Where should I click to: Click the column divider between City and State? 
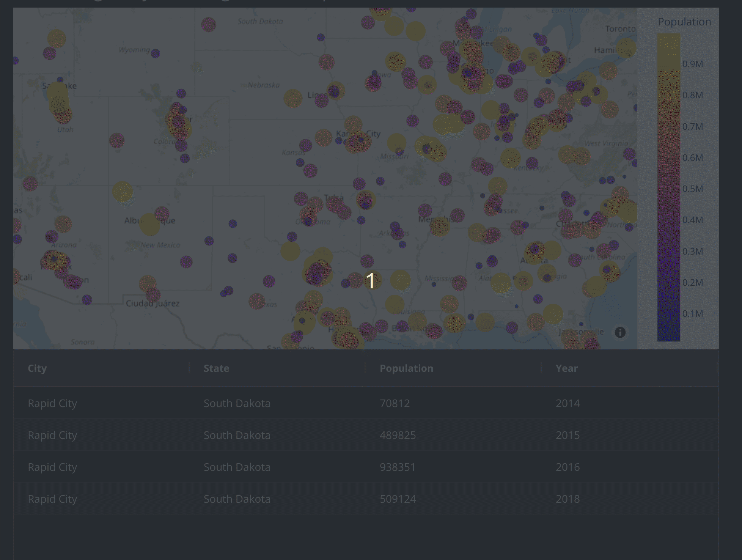click(189, 368)
